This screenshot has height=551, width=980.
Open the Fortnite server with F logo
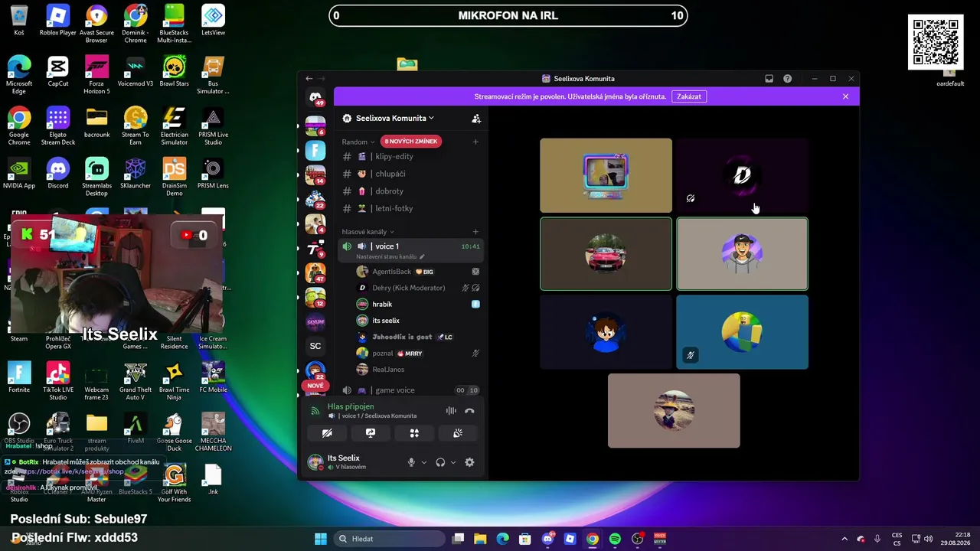click(315, 150)
